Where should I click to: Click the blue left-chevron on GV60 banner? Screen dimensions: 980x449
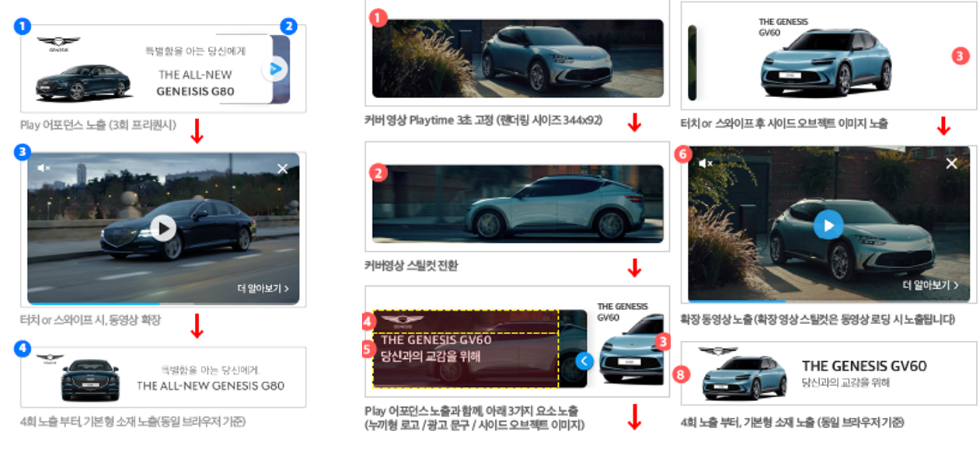tap(584, 360)
